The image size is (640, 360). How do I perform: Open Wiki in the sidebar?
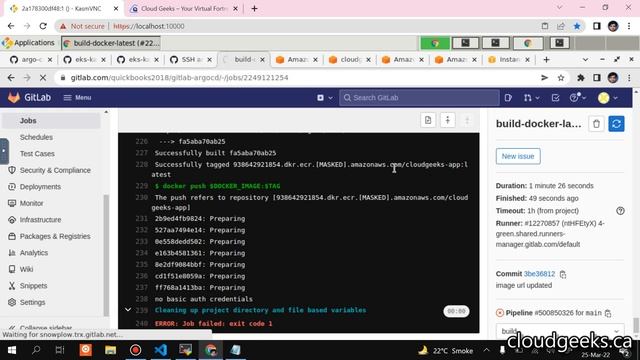21,269
